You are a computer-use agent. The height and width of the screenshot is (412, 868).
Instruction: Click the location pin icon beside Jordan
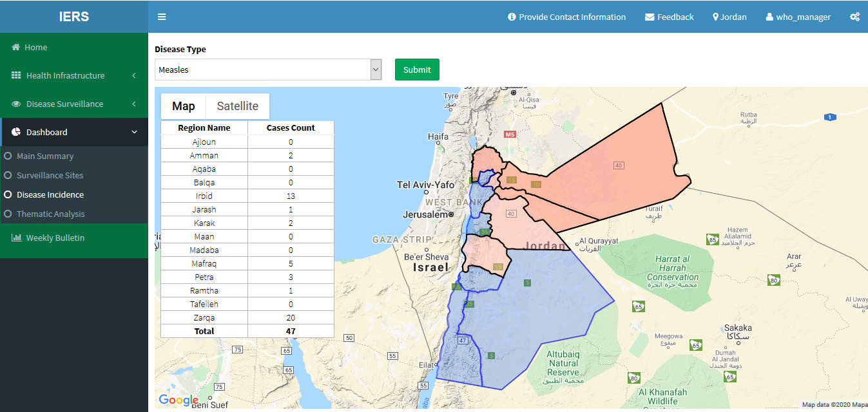pyautogui.click(x=715, y=17)
